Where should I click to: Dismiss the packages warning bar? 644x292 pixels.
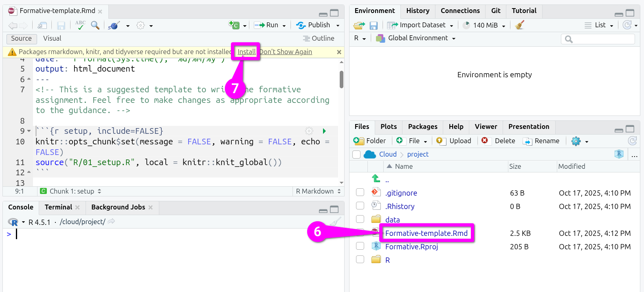pyautogui.click(x=339, y=52)
